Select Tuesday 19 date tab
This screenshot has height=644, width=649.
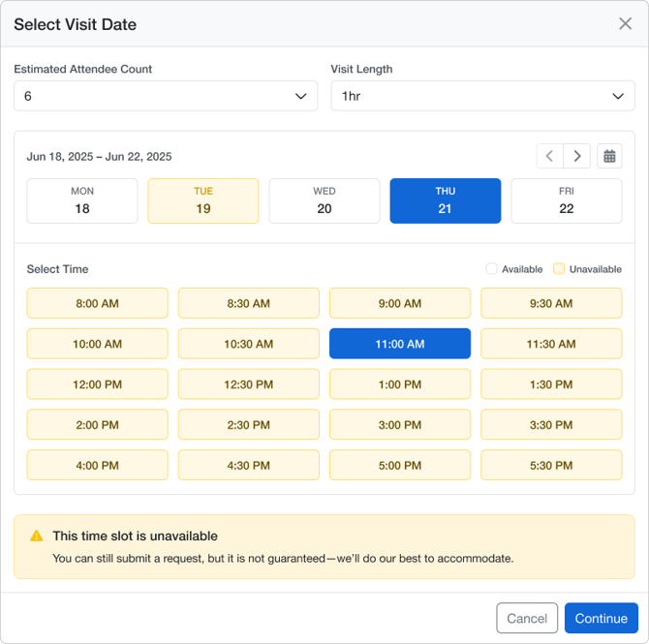(203, 200)
